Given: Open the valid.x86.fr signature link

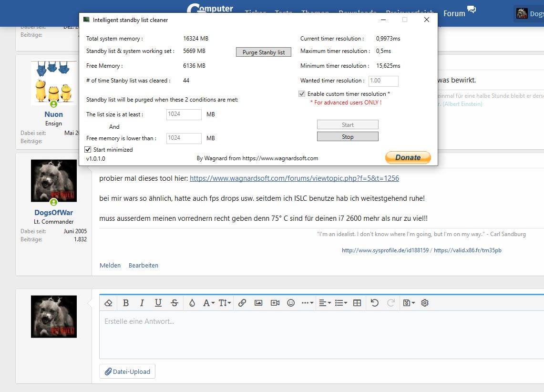Looking at the screenshot, I should pyautogui.click(x=467, y=250).
